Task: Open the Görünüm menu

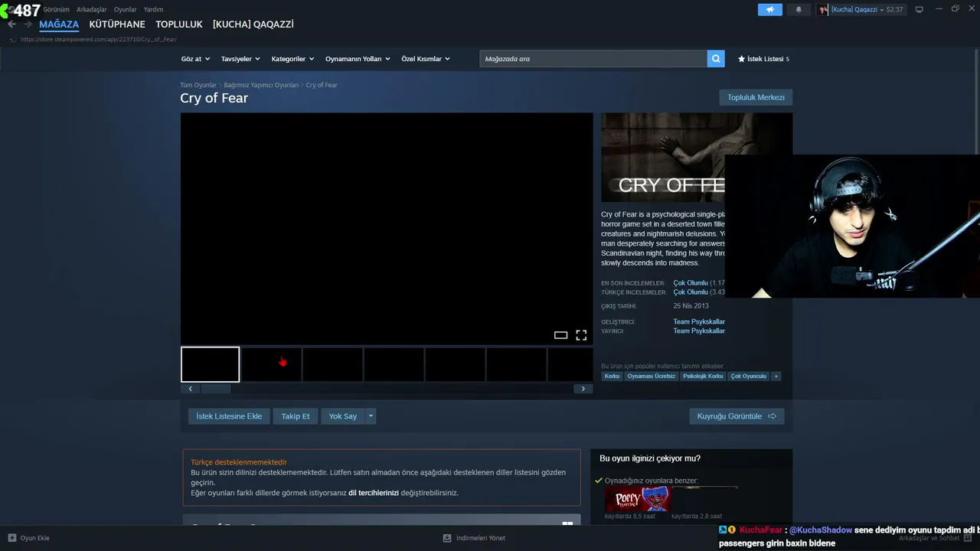Action: [56, 9]
